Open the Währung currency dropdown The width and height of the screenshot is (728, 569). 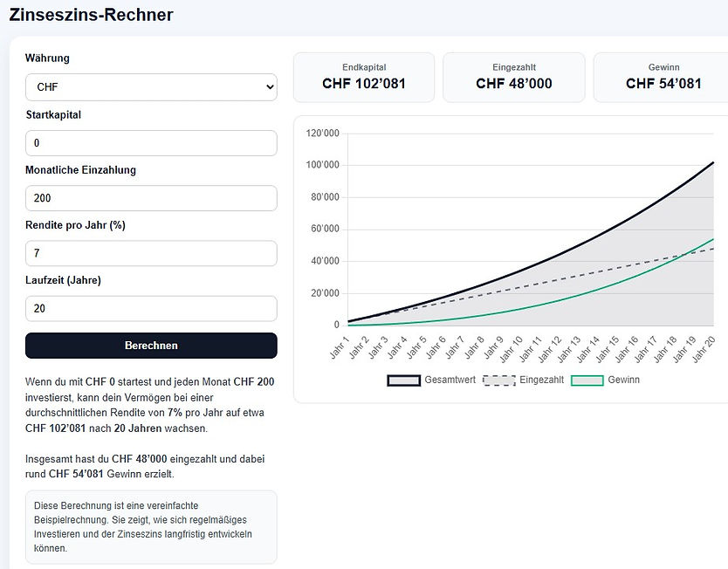click(x=151, y=87)
